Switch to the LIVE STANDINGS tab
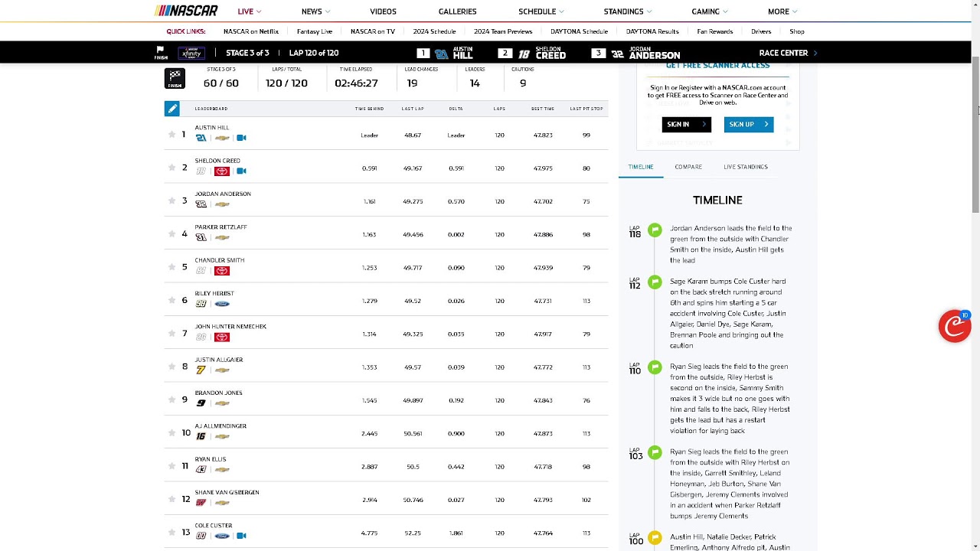Viewport: 980px width, 551px height. (x=746, y=167)
